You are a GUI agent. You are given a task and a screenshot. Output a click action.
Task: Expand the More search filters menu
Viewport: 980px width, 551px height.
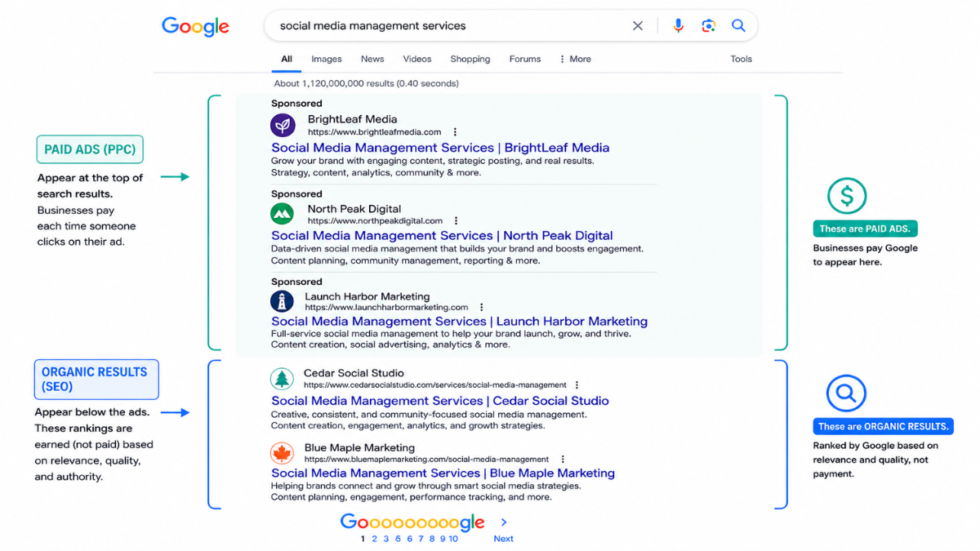[575, 59]
